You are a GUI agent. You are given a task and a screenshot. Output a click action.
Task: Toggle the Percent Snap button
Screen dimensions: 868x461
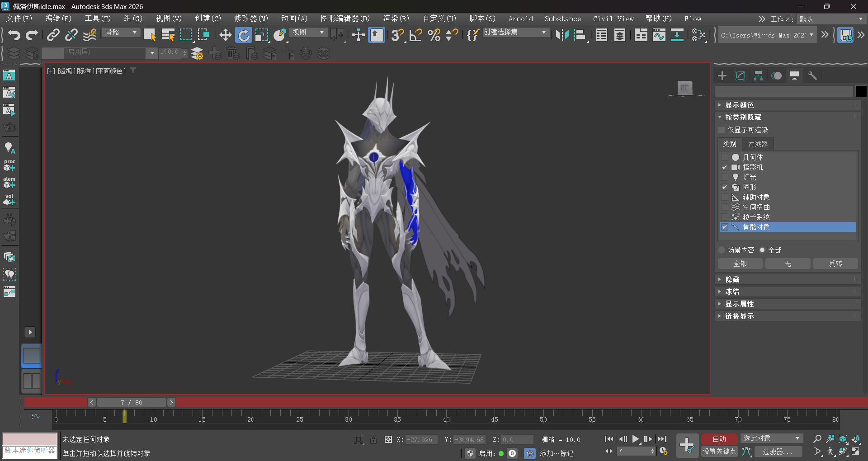[x=434, y=35]
